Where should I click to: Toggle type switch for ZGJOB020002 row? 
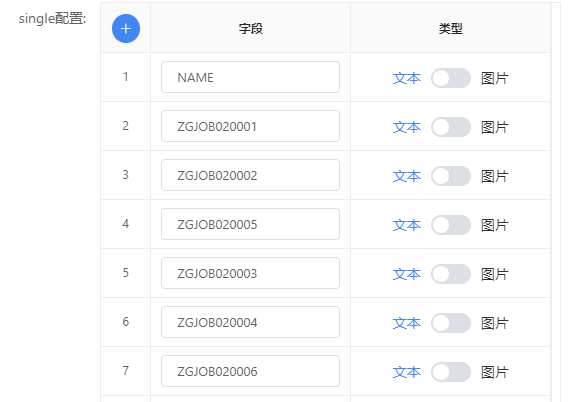click(x=451, y=176)
